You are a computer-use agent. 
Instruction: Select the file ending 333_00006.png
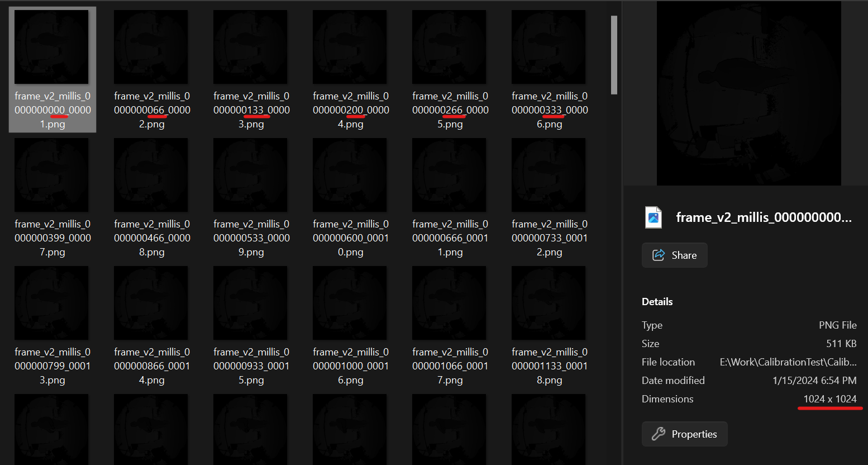(x=549, y=48)
